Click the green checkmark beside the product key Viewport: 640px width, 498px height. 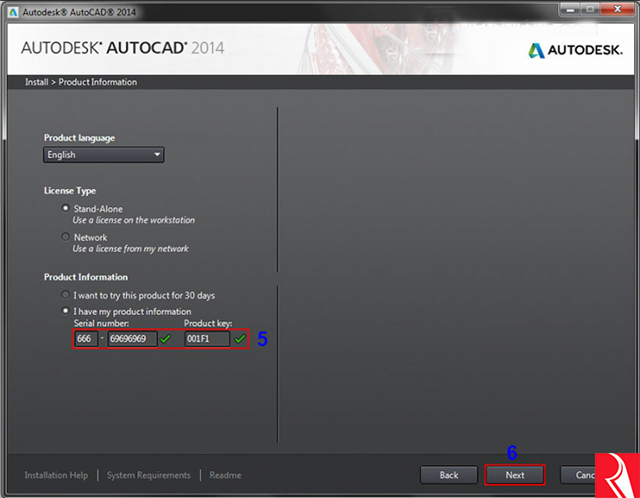click(x=239, y=339)
